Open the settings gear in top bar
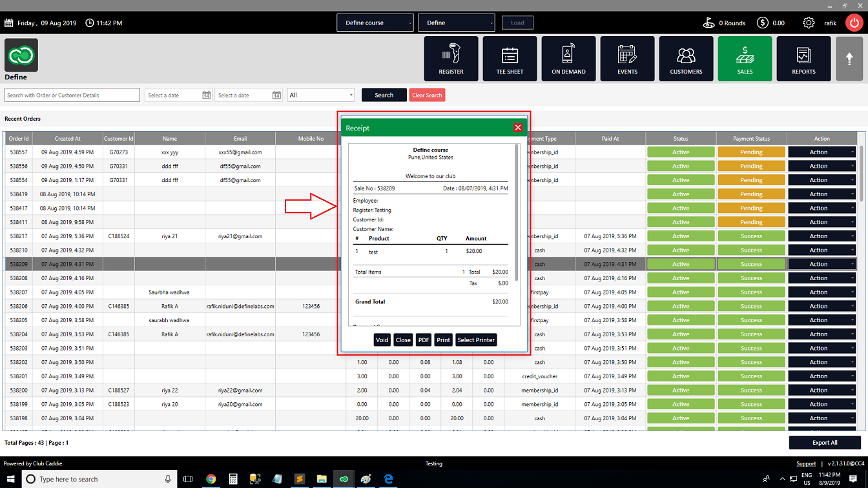The width and height of the screenshot is (868, 488). point(809,23)
